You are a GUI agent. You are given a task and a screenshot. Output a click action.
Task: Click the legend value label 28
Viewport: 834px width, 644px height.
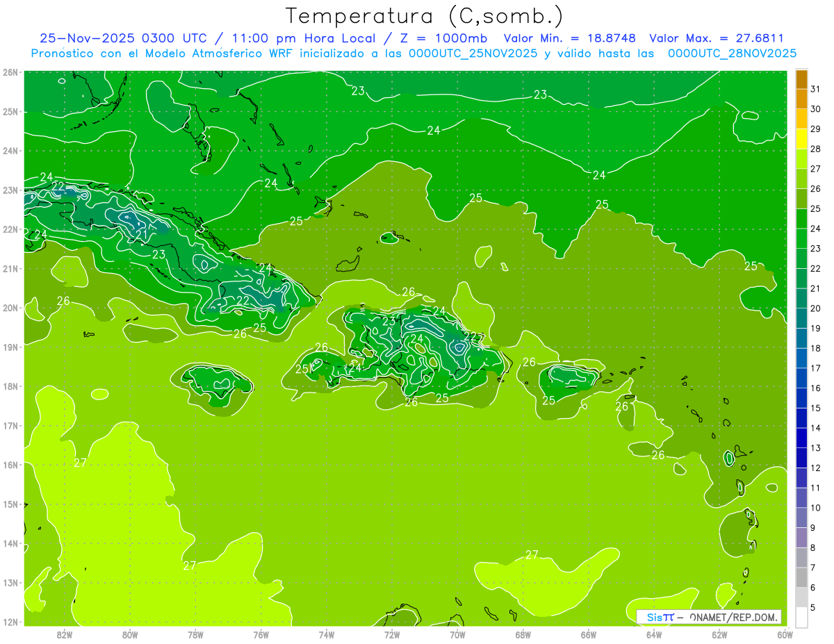pyautogui.click(x=815, y=149)
